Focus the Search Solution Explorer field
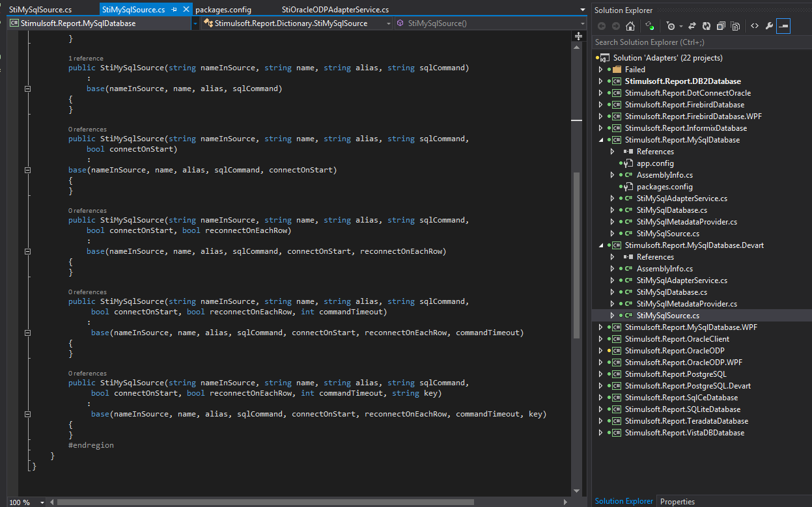812x507 pixels. (x=702, y=42)
